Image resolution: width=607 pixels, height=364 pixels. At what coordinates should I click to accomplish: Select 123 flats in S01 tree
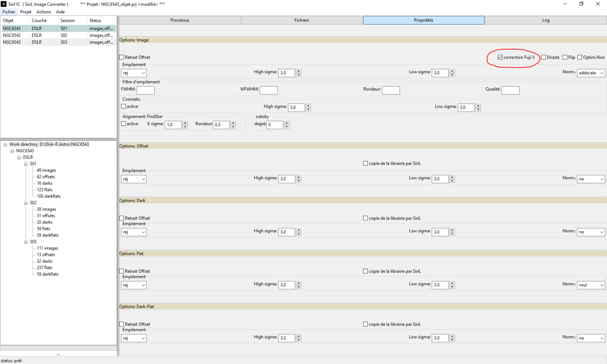click(x=45, y=190)
